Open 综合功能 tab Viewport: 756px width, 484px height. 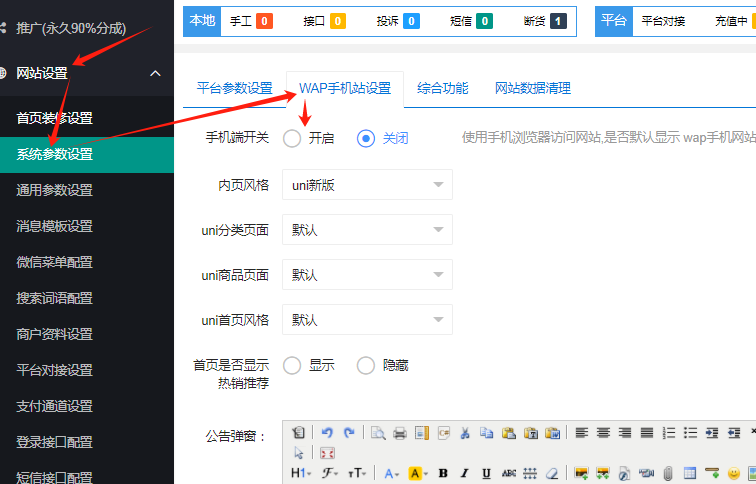click(x=443, y=88)
